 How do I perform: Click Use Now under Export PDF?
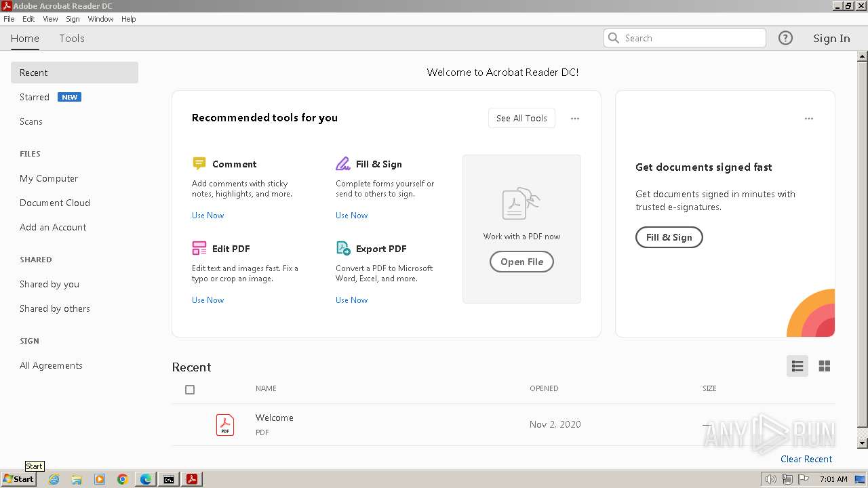click(351, 300)
